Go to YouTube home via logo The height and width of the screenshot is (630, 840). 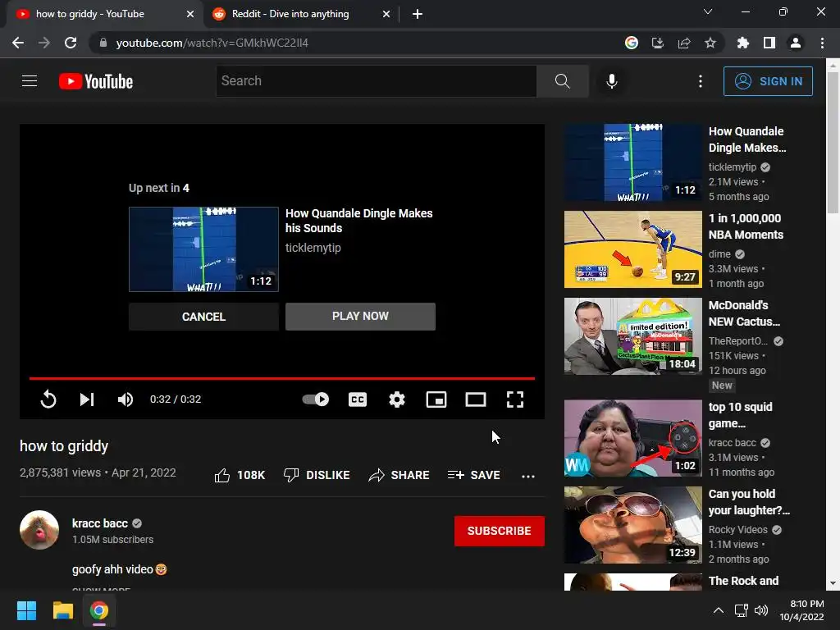[96, 81]
